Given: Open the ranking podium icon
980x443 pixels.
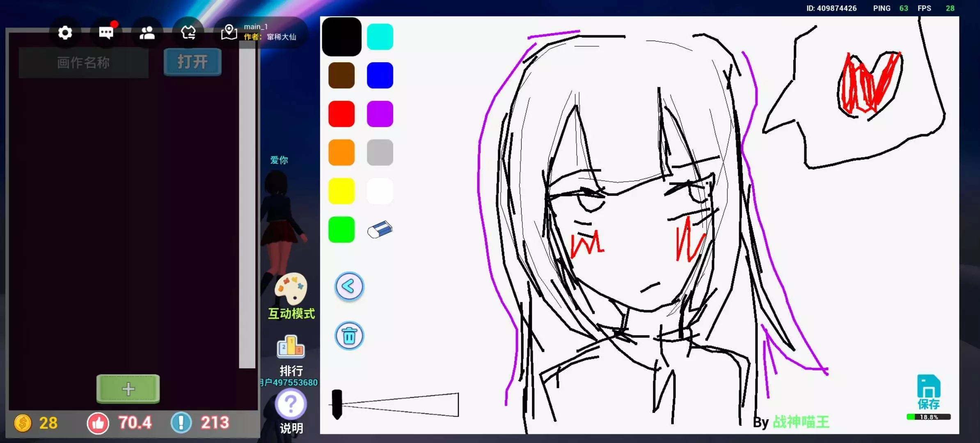Looking at the screenshot, I should point(291,347).
